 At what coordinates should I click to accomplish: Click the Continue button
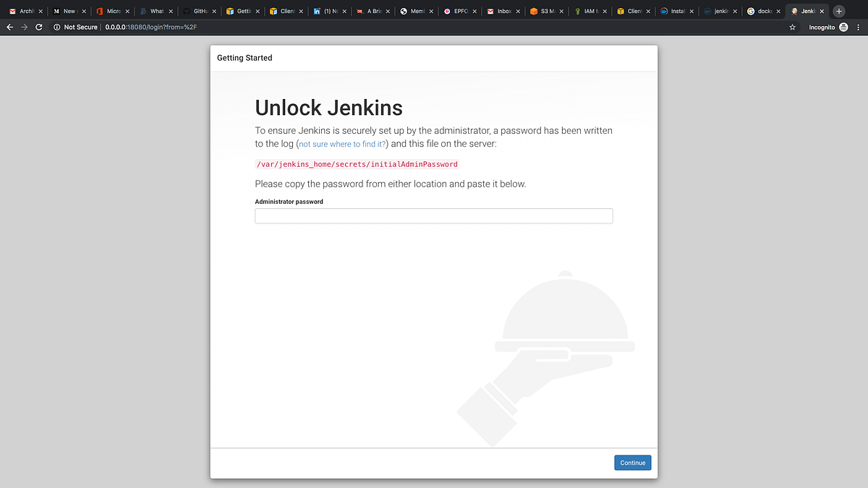coord(632,462)
